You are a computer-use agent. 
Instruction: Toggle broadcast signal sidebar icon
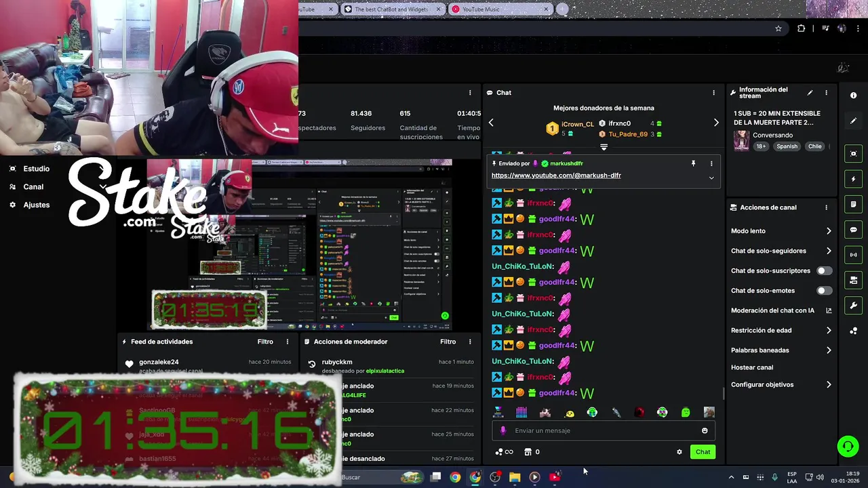pos(853,255)
